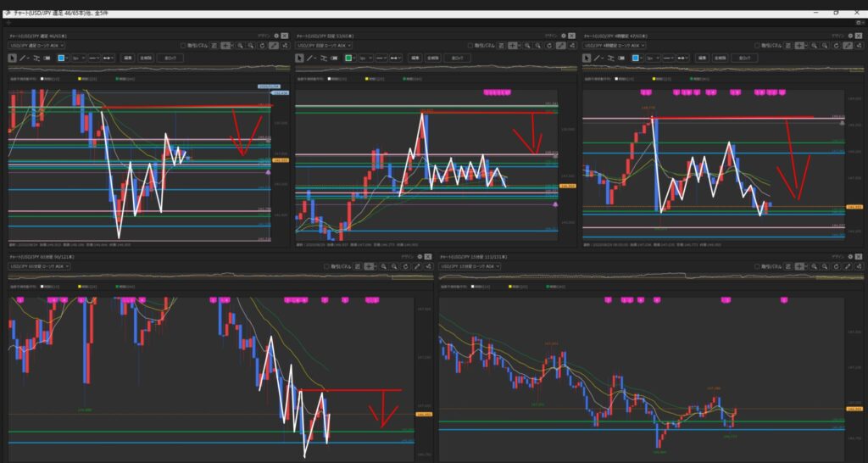This screenshot has width=868, height=463.
Task: Open chart settings list icon in 15-minute chart
Action: point(788,266)
